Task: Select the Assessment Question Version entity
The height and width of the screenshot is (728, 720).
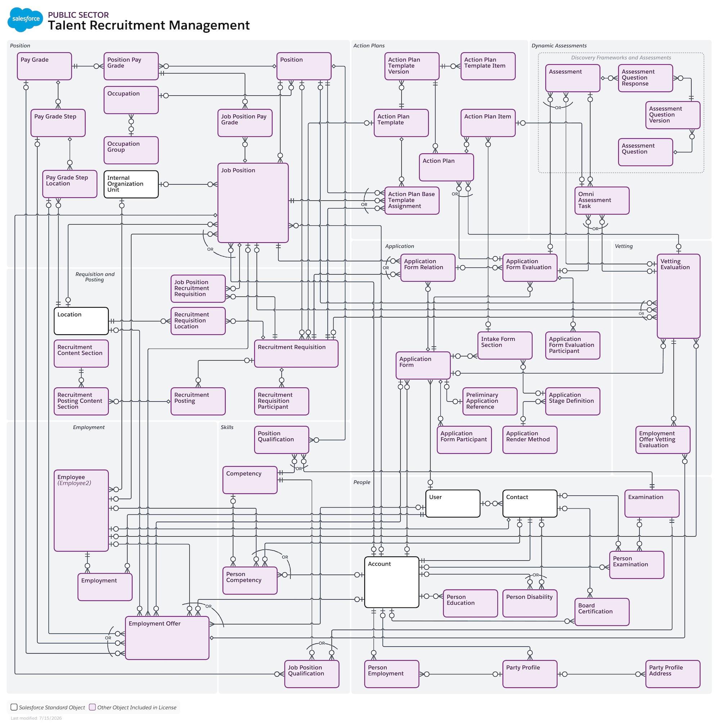Action: [x=672, y=115]
